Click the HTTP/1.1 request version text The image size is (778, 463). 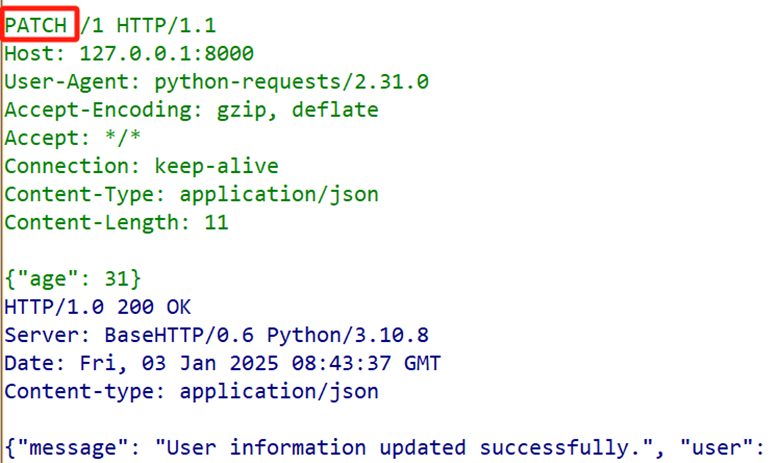[x=166, y=24]
